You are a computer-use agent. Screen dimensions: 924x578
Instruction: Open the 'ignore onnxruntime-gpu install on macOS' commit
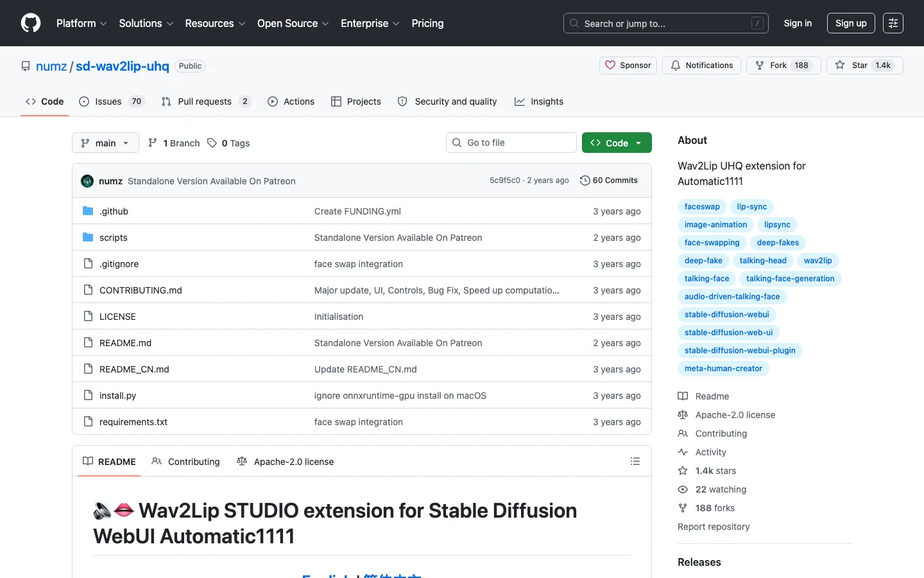400,396
